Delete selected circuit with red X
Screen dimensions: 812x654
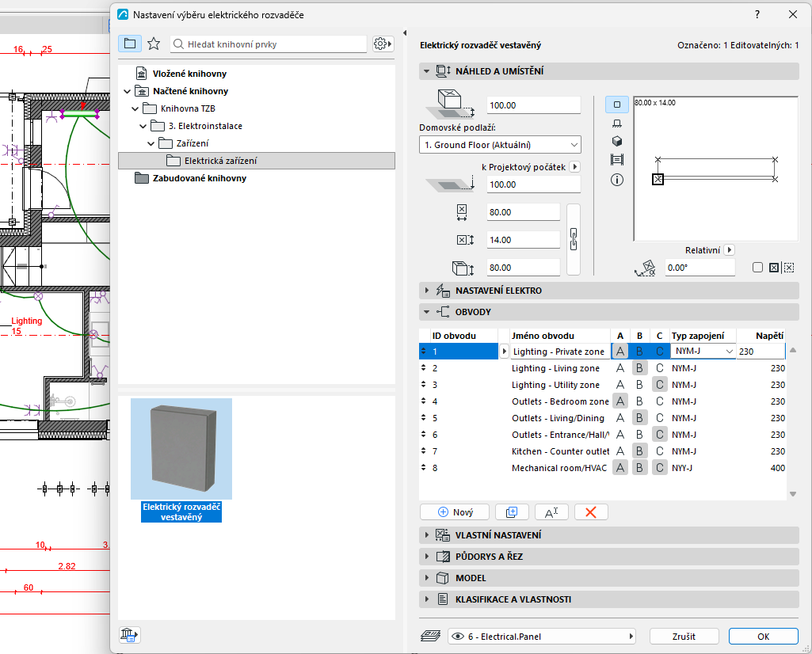pyautogui.click(x=591, y=512)
